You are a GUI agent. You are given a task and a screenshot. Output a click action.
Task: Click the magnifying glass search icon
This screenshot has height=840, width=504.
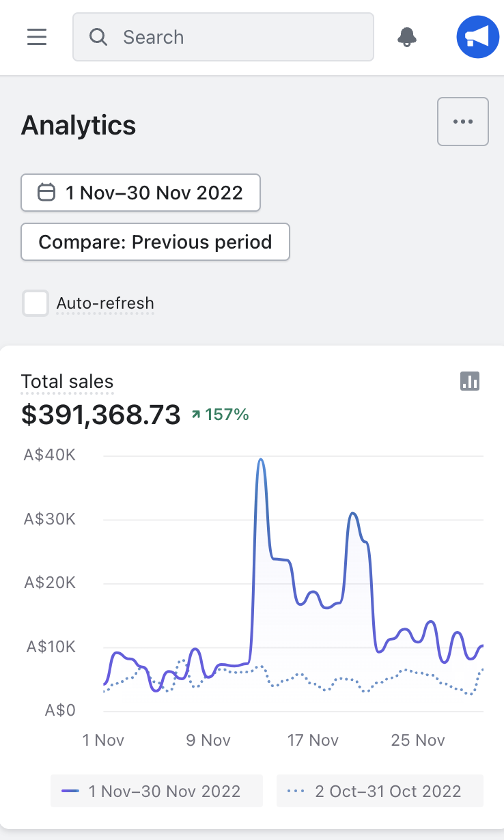[x=98, y=37]
